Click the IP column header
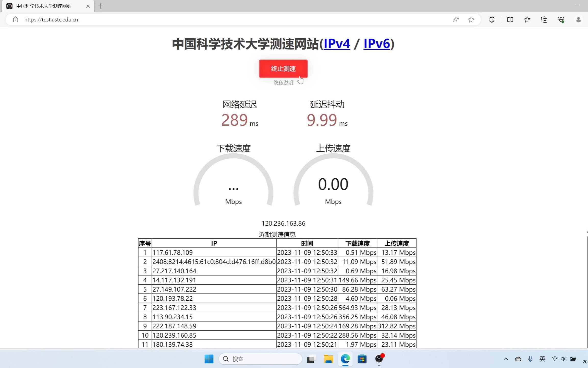Image resolution: width=588 pixels, height=368 pixels. 214,243
